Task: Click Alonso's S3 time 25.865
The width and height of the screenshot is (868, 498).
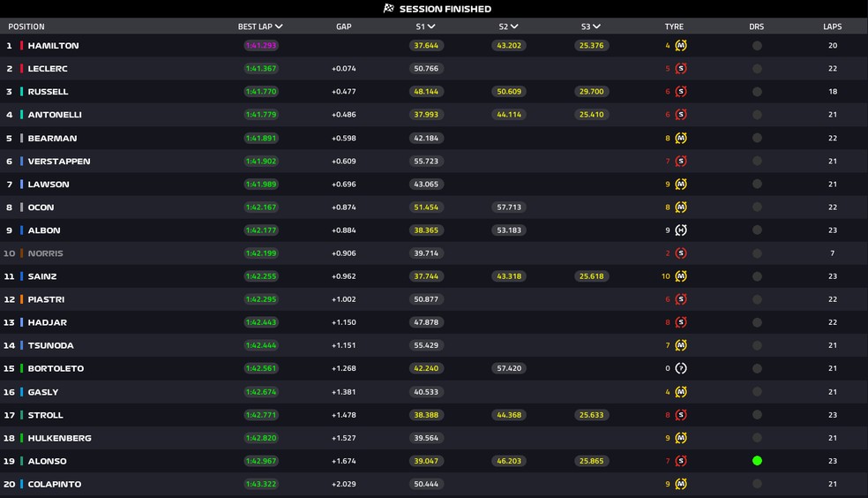Action: tap(591, 461)
